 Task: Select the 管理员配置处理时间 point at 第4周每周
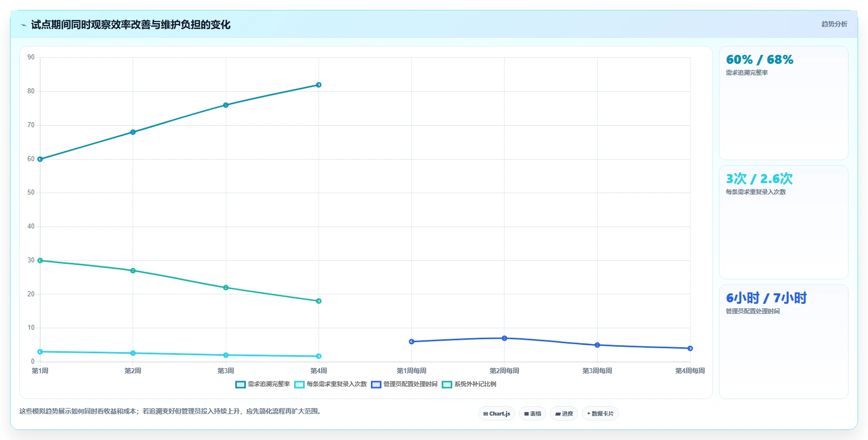(x=690, y=348)
